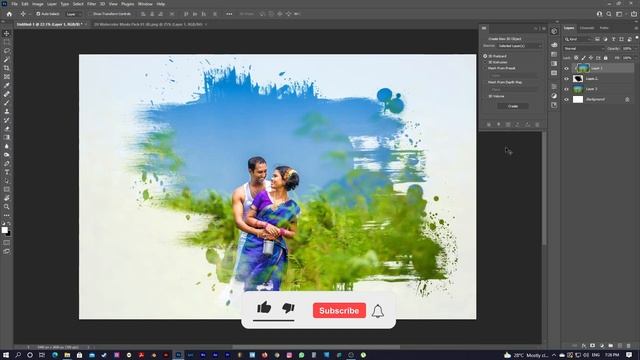
Task: Select the Move tool
Action: (7, 33)
